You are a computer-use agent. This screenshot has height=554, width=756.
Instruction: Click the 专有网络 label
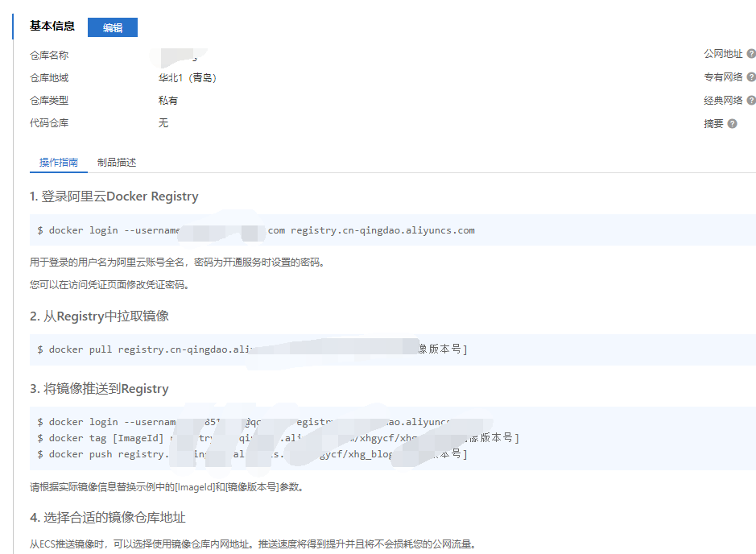pos(723,77)
